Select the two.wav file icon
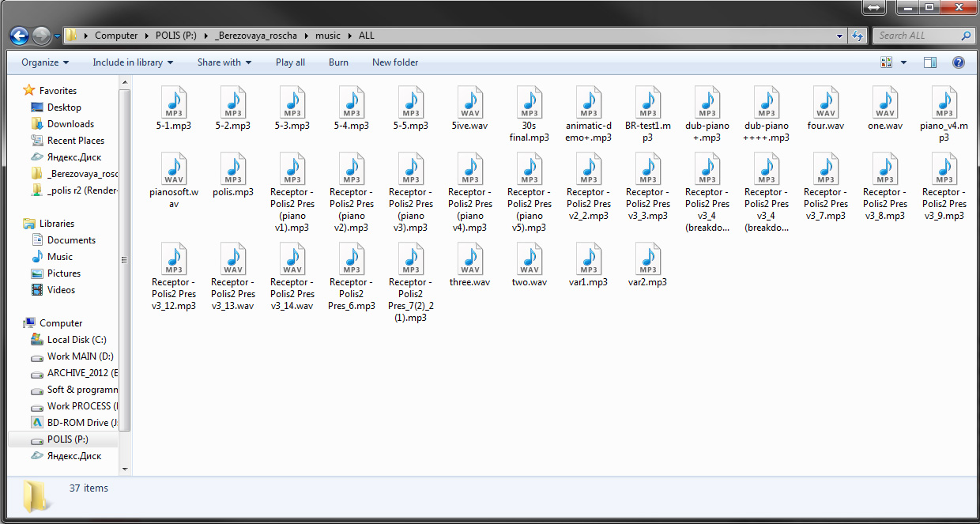This screenshot has height=524, width=980. 530,258
